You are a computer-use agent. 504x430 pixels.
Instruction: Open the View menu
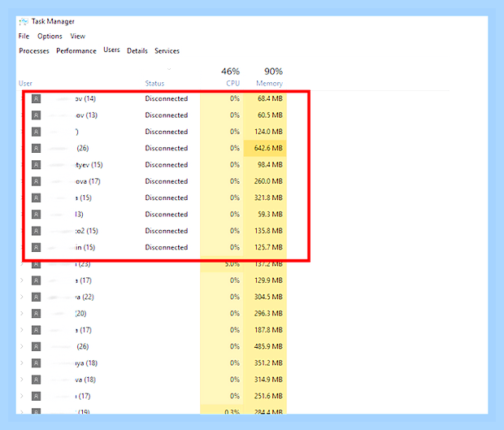point(78,36)
